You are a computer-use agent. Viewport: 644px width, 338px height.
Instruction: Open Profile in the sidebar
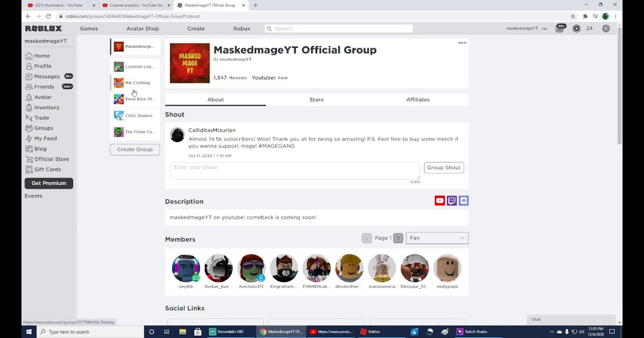[x=39, y=66]
